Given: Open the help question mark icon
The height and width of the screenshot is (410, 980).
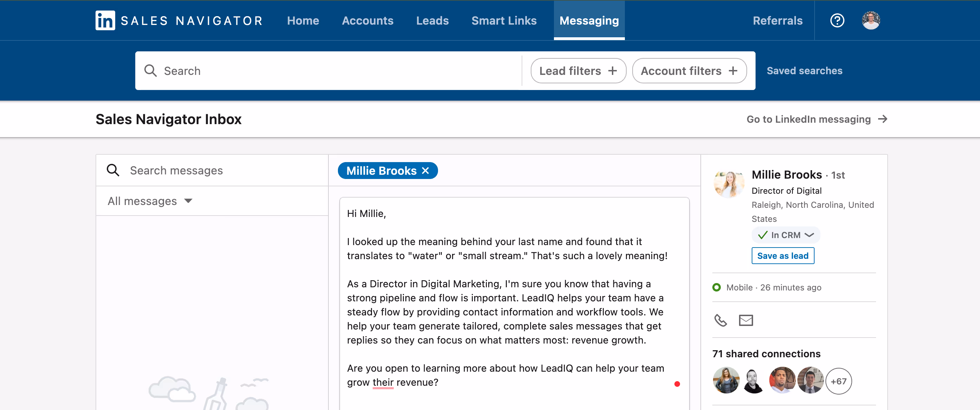Looking at the screenshot, I should pos(837,20).
